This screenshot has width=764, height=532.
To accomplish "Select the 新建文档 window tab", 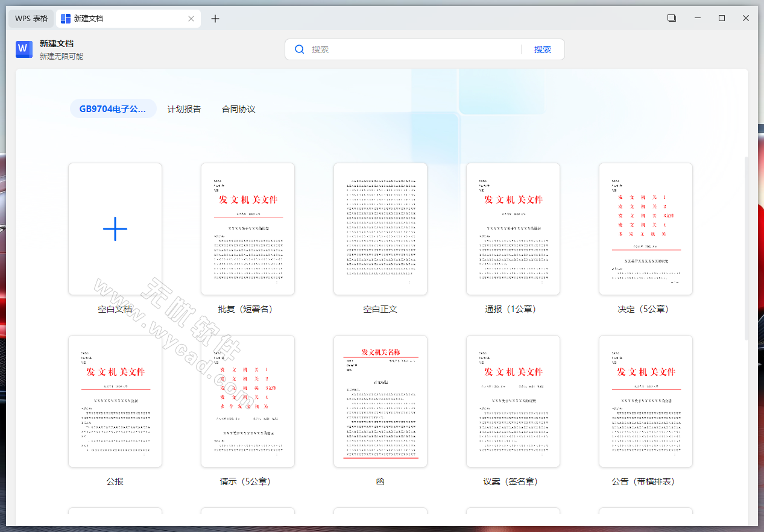I will point(128,19).
